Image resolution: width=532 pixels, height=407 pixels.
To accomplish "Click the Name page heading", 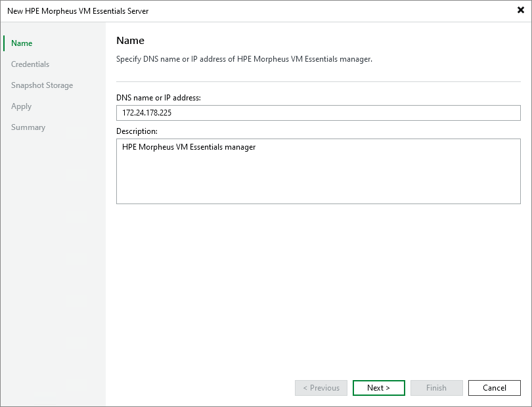I will pos(129,40).
